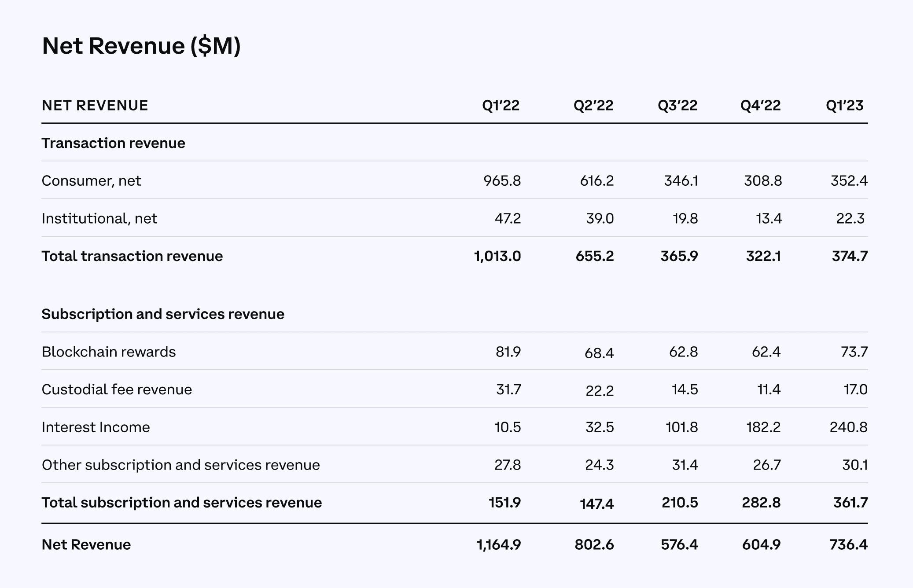
Task: Click the NET REVENUE header label
Action: tap(95, 106)
